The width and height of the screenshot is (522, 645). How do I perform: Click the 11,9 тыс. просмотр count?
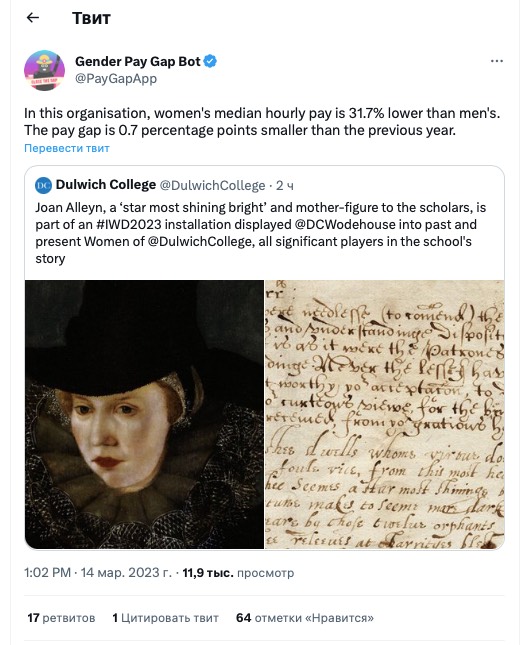tap(238, 573)
